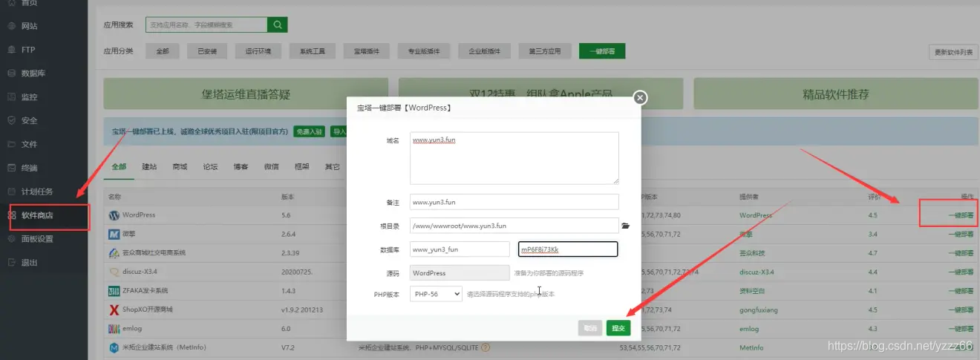Click 一键部署 link in discuz-X3.4 row
This screenshot has height=360, width=980.
click(x=961, y=272)
